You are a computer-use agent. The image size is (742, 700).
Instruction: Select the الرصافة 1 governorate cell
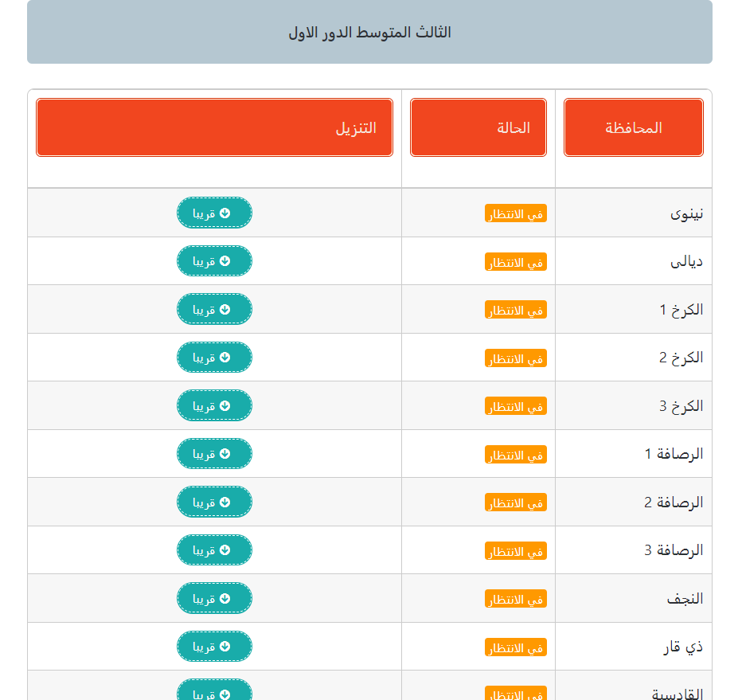[x=634, y=453]
